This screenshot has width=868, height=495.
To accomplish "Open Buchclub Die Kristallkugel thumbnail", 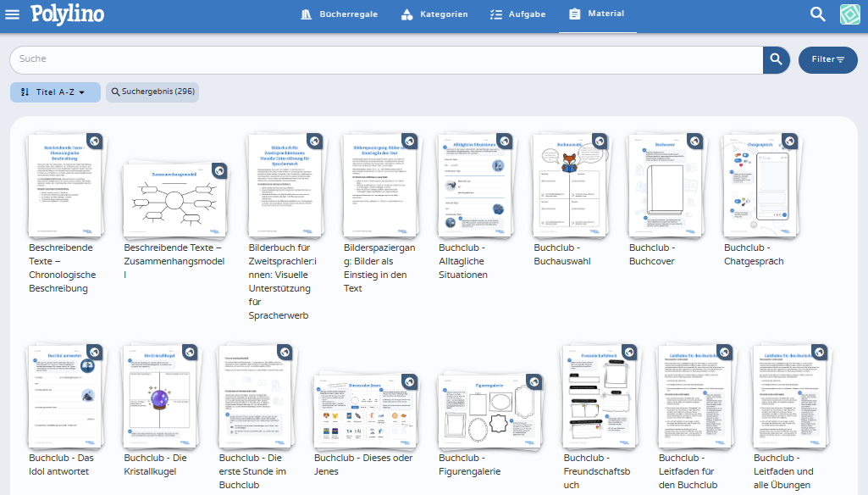I will (161, 397).
